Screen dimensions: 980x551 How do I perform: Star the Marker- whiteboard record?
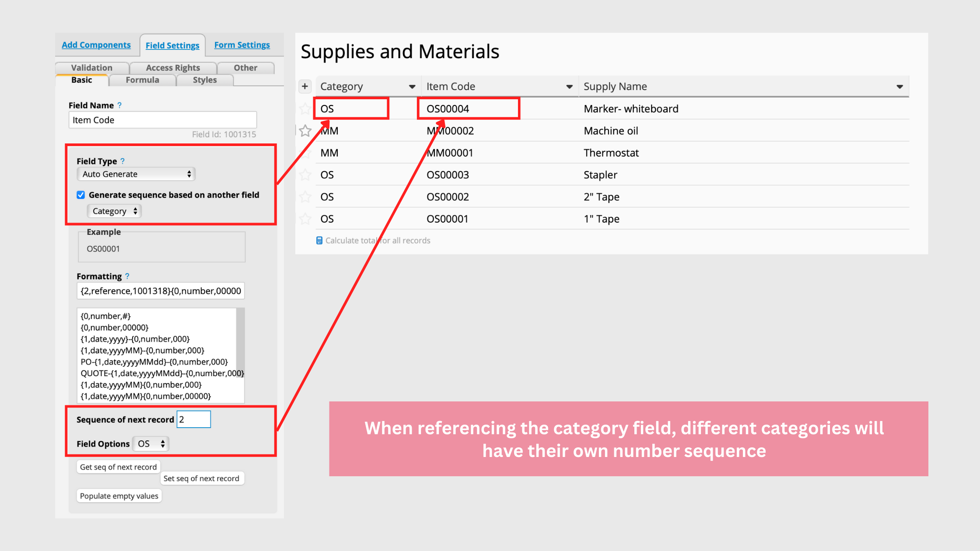click(305, 108)
